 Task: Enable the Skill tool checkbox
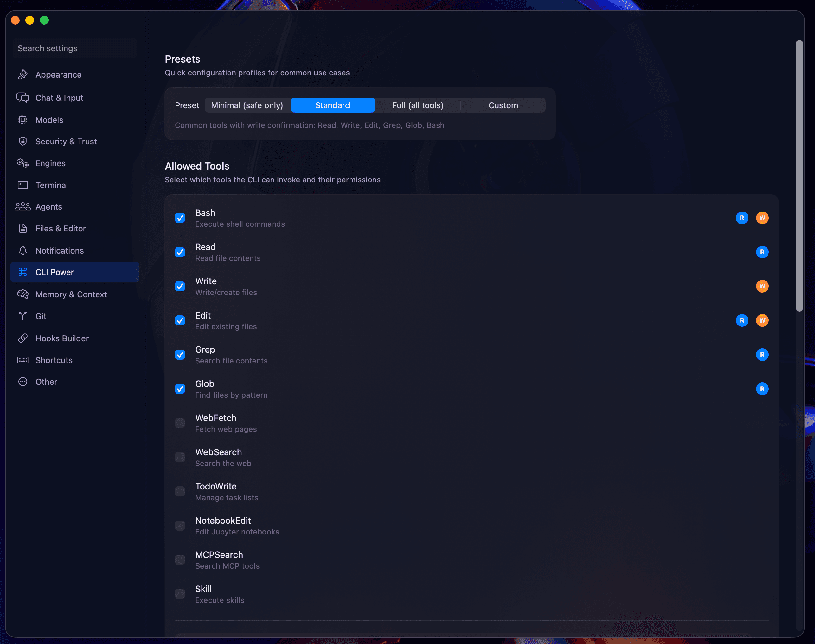(180, 593)
